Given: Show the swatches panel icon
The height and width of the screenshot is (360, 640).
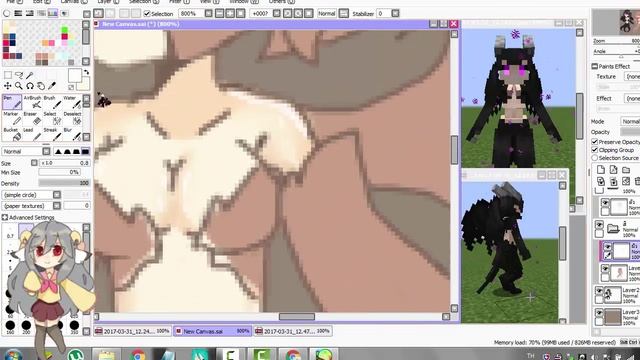Looking at the screenshot, I should 53,13.
